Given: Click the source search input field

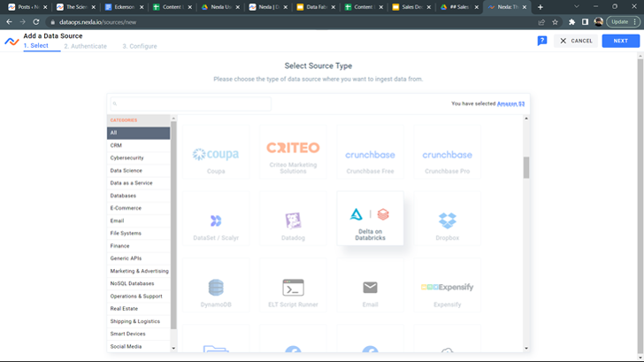Looking at the screenshot, I should tap(189, 104).
